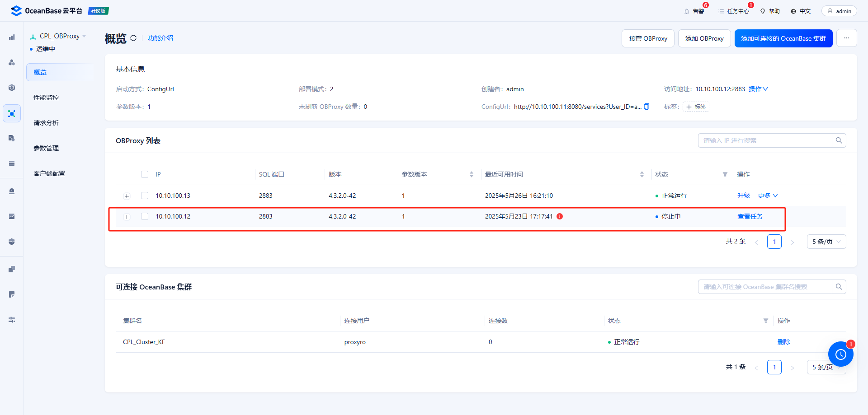Click 升级 for 10.10.100.13
The width and height of the screenshot is (868, 415).
click(x=744, y=196)
